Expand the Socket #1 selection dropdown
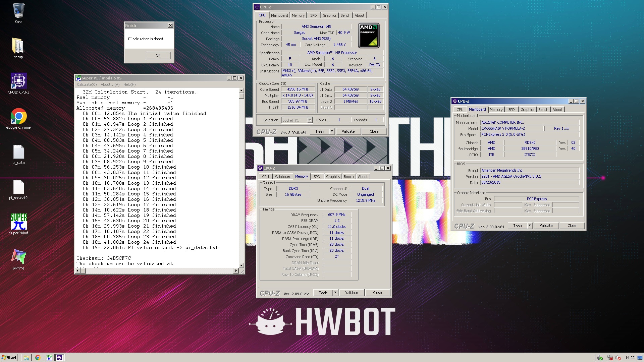Image resolution: width=644 pixels, height=362 pixels. 310,120
